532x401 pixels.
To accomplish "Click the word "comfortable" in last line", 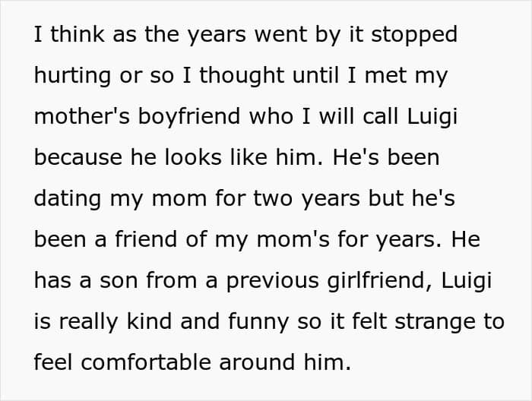I will [146, 362].
